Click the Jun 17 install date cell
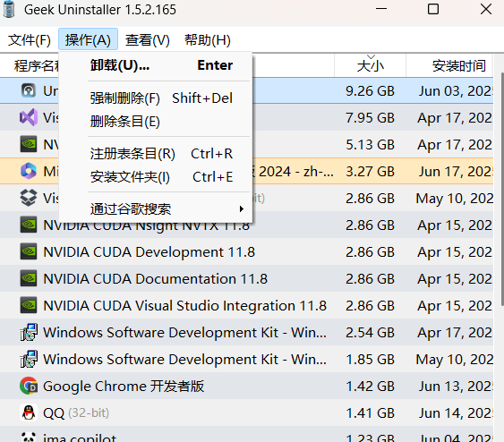This screenshot has height=442, width=504. click(x=456, y=172)
